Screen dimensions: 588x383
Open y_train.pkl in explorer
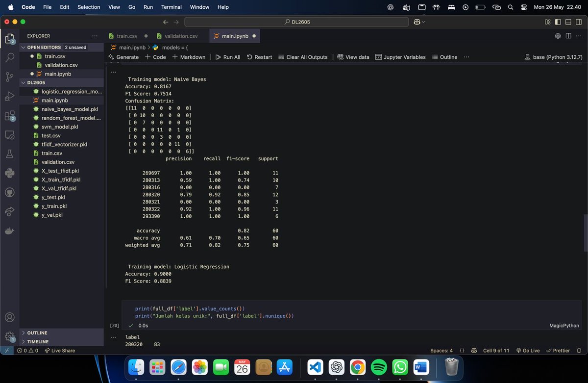55,206
